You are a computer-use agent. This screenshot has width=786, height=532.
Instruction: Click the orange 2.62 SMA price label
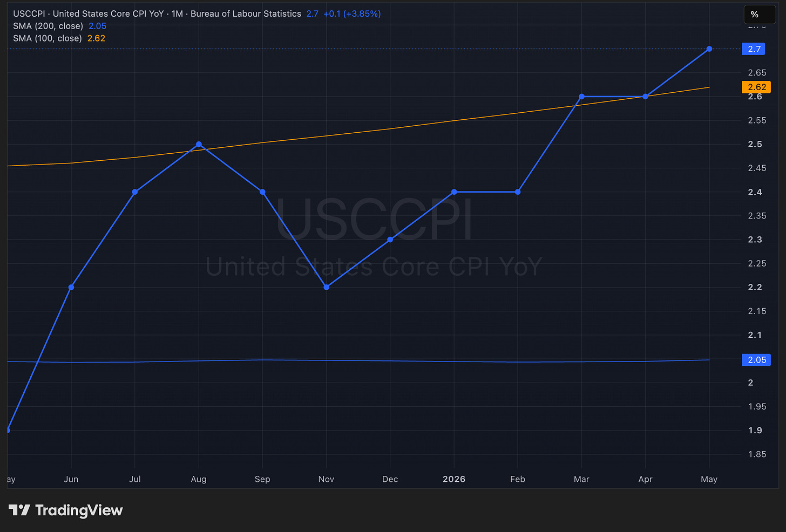pos(756,87)
